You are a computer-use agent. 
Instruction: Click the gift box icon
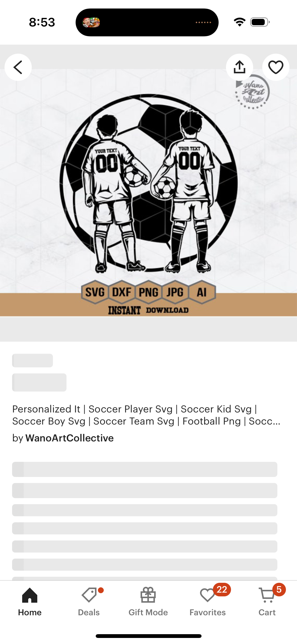coord(148,595)
